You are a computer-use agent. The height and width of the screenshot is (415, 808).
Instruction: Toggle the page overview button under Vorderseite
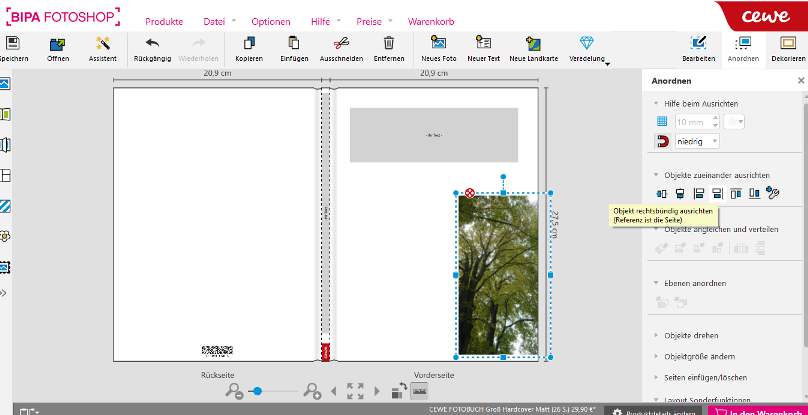coord(419,391)
